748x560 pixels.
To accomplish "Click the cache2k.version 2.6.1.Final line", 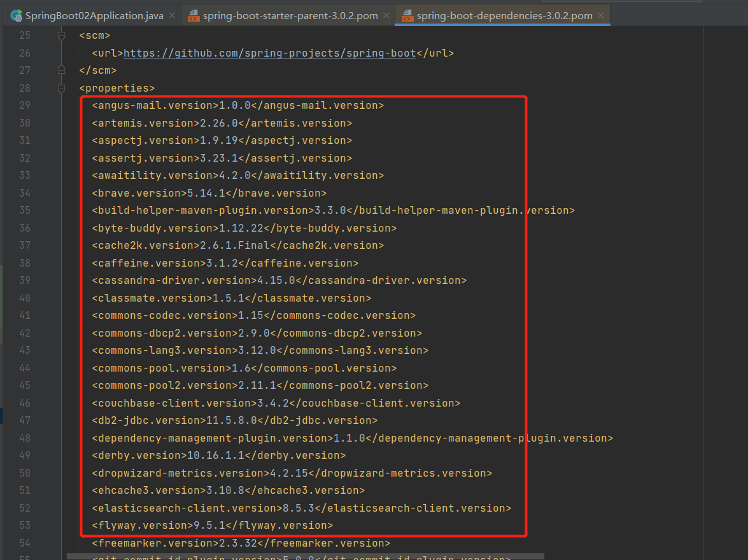I will 238,246.
